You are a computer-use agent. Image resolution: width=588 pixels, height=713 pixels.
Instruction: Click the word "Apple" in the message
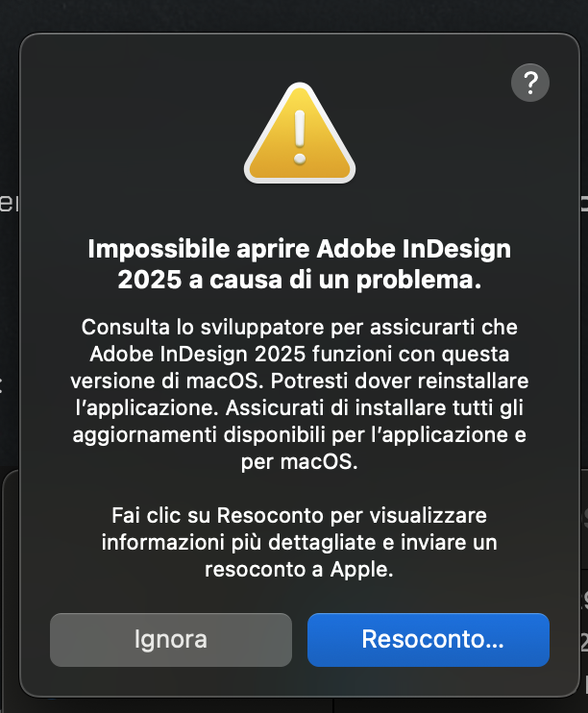[x=362, y=568]
